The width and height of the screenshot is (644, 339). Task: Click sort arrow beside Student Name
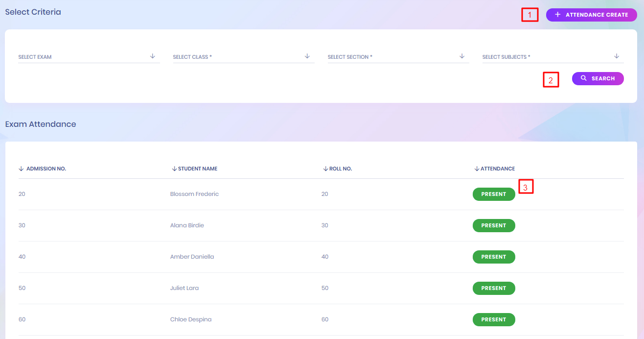[174, 169]
